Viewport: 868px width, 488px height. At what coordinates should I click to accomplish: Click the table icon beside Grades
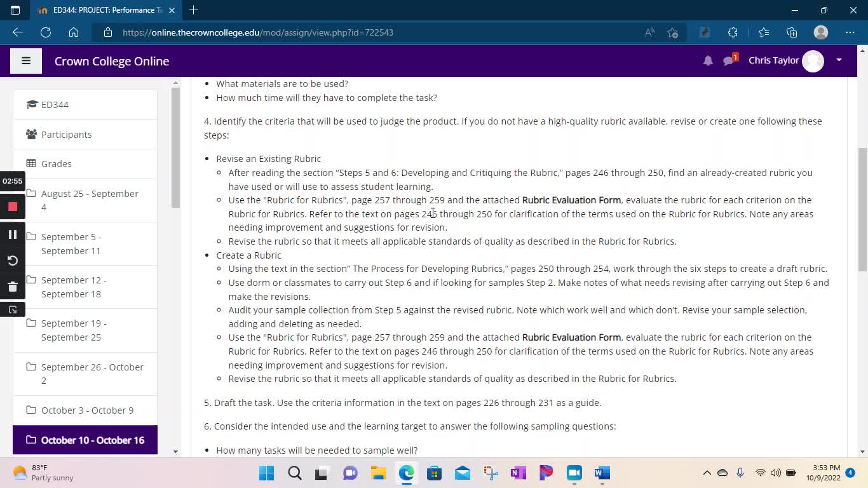pyautogui.click(x=31, y=163)
